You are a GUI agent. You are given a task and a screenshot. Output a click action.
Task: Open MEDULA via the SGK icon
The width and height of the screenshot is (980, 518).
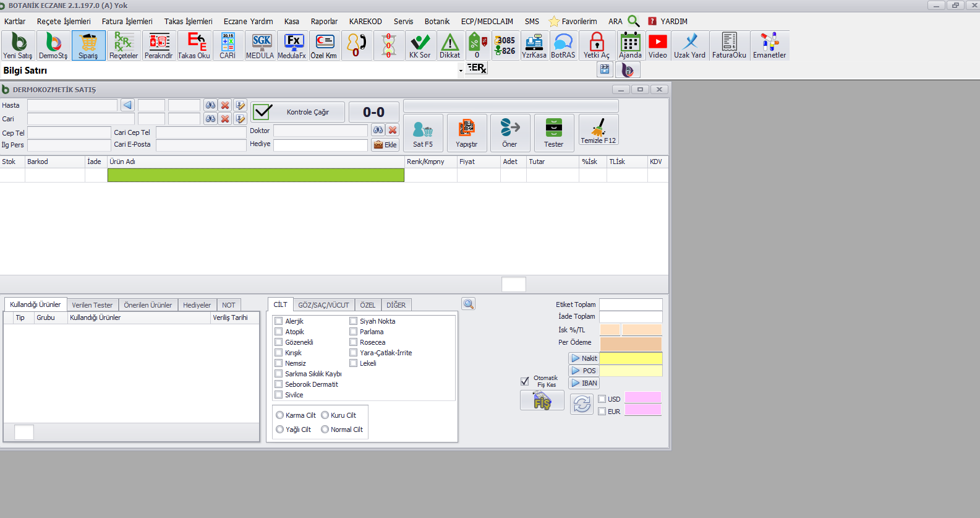260,46
